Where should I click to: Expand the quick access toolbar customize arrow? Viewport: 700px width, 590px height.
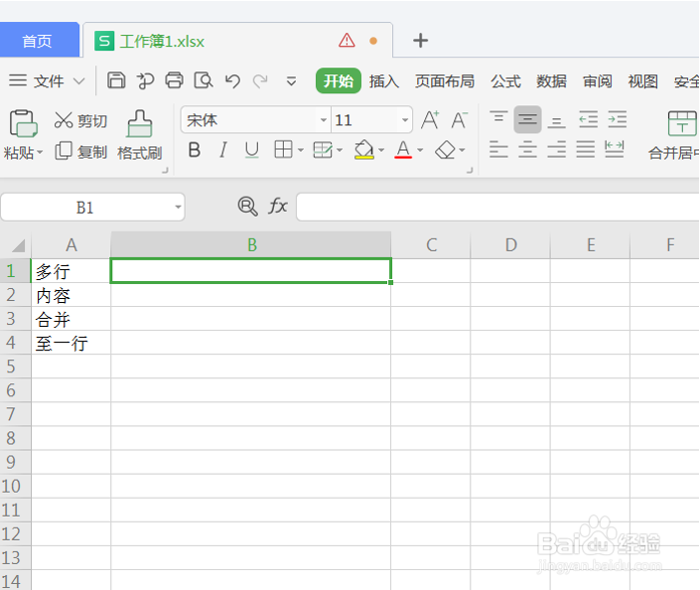pyautogui.click(x=291, y=81)
